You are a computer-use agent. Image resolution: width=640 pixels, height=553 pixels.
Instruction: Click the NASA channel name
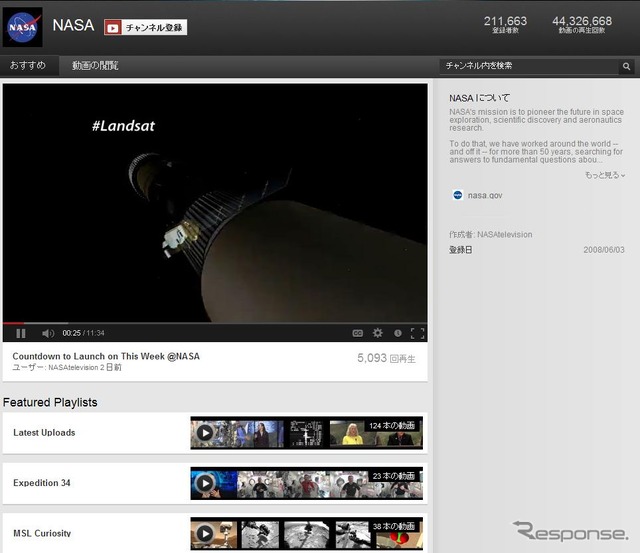pyautogui.click(x=73, y=25)
